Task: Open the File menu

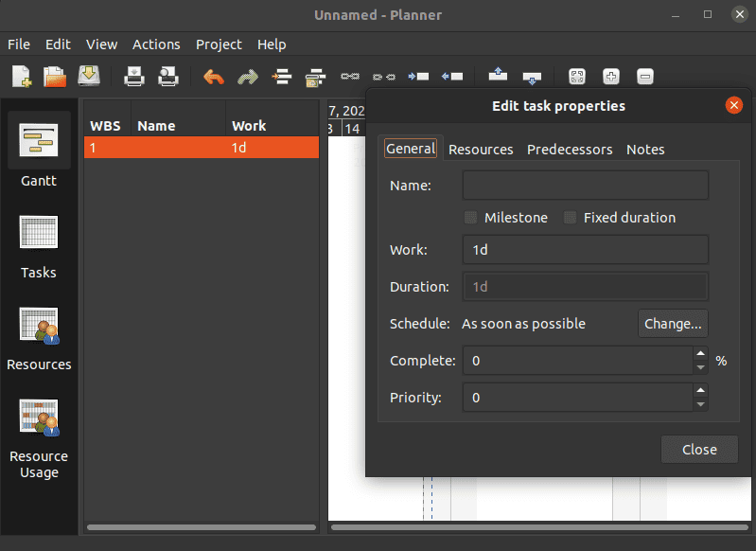Action: click(x=19, y=44)
